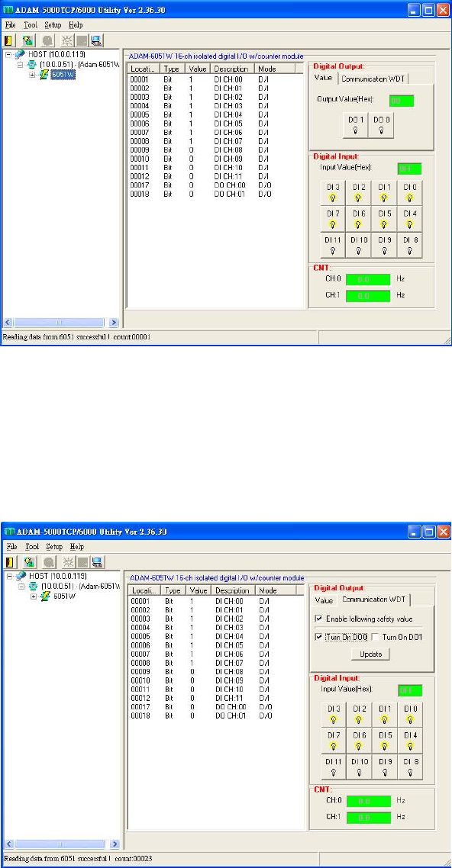The height and width of the screenshot is (868, 452).
Task: Collapse HOST node in count:00023 window
Action: pos(9,577)
